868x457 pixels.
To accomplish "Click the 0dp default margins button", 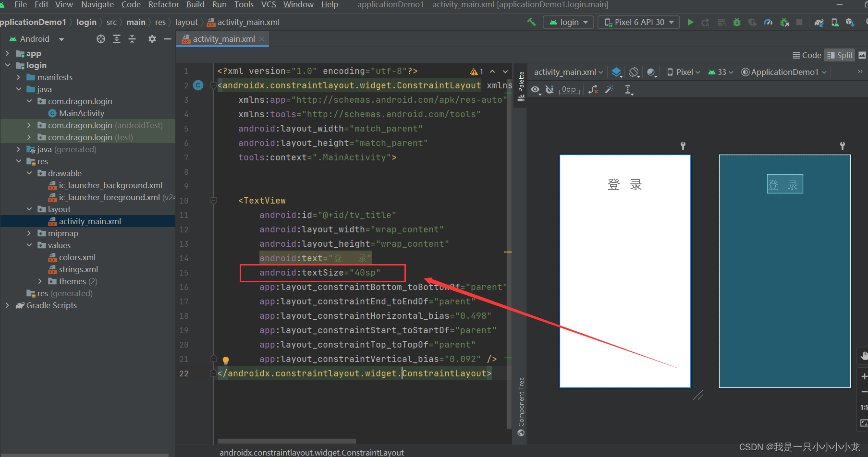I will (x=569, y=90).
